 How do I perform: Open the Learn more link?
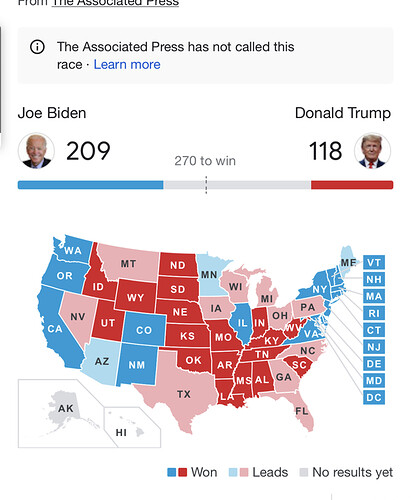click(x=127, y=64)
